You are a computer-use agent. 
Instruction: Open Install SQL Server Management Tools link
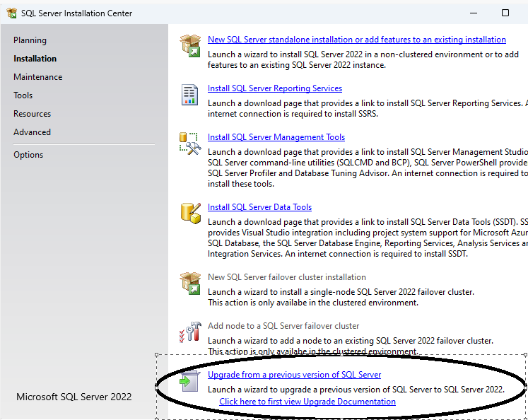[x=276, y=137]
